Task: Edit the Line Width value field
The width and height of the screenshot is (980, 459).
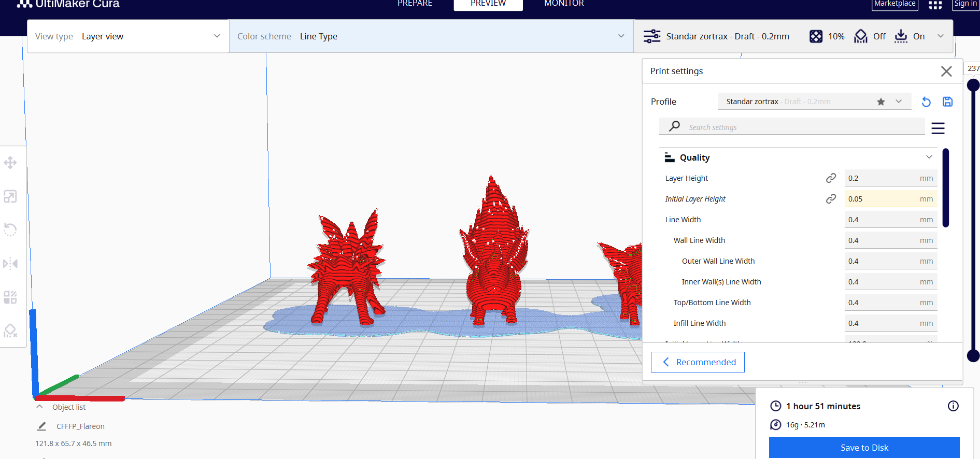Action: tap(891, 220)
